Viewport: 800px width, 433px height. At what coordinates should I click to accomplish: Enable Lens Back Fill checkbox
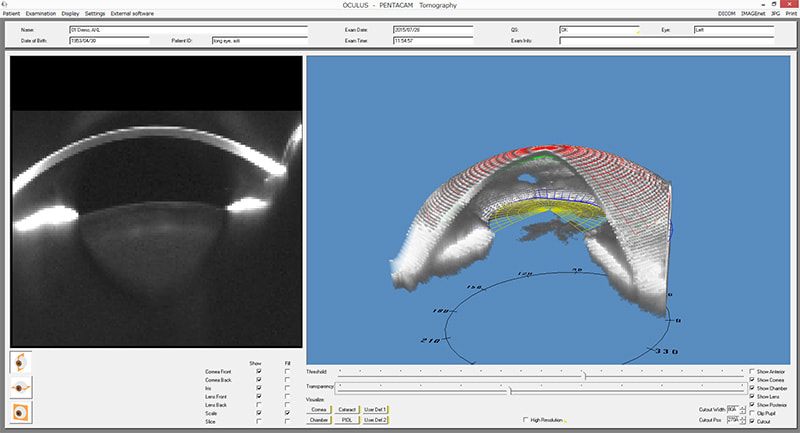pyautogui.click(x=287, y=404)
